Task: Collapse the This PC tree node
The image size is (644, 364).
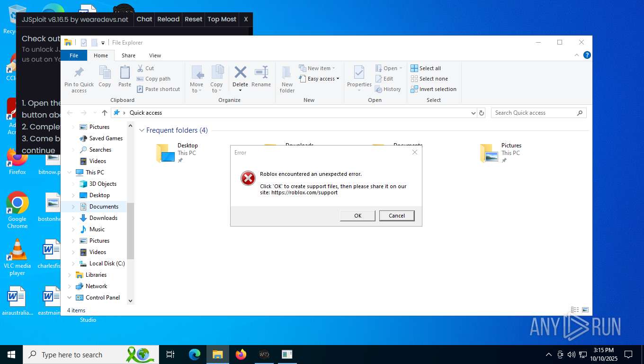Action: pyautogui.click(x=69, y=173)
